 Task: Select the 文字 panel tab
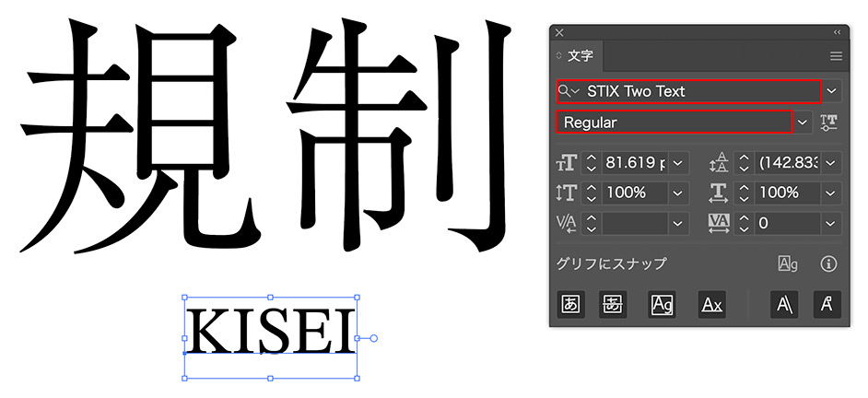click(x=581, y=56)
